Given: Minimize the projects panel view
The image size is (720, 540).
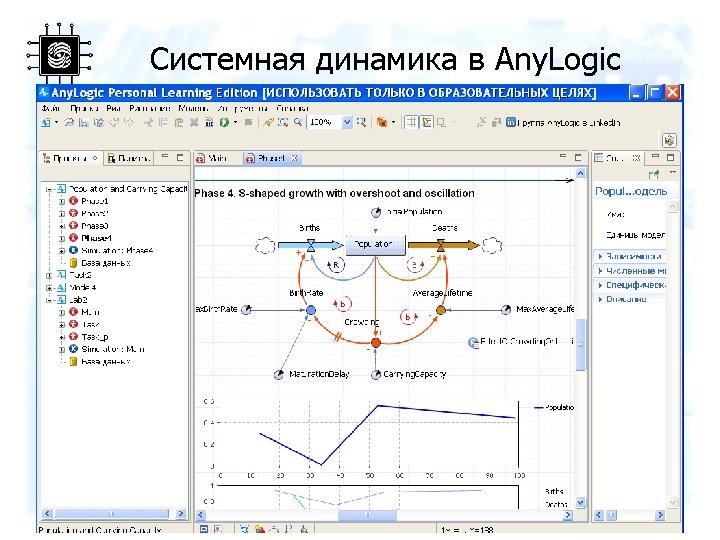Looking at the screenshot, I should point(165,157).
